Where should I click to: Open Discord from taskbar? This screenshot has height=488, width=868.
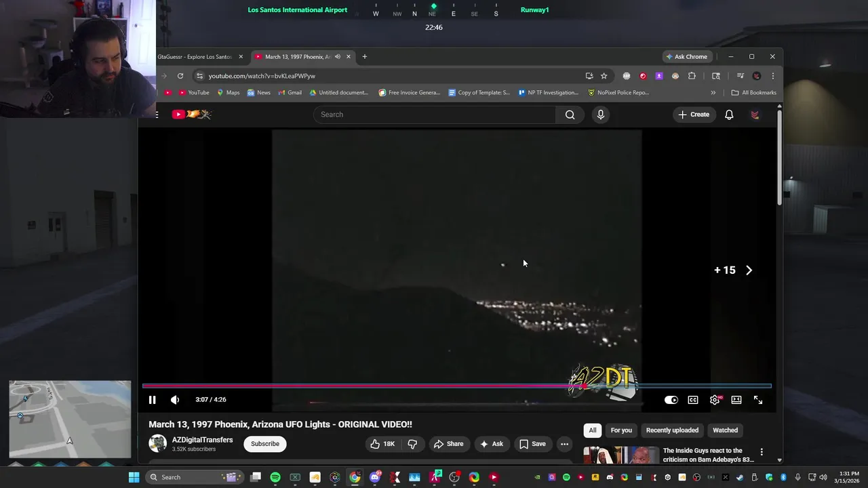(x=375, y=477)
